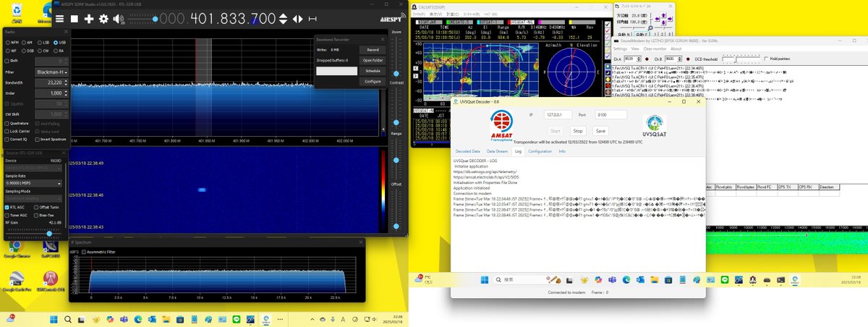
Task: Open the Google Chrome desktop shortcut
Action: click(x=16, y=247)
